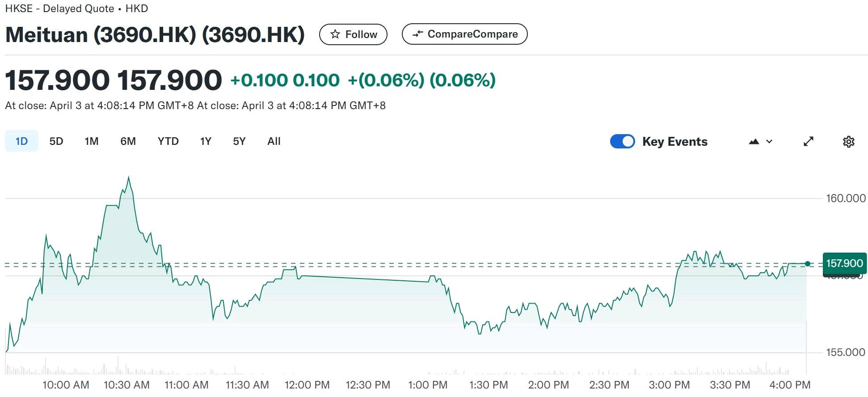Click the 2:30 PM time axis label
This screenshot has height=397, width=868.
tap(609, 385)
